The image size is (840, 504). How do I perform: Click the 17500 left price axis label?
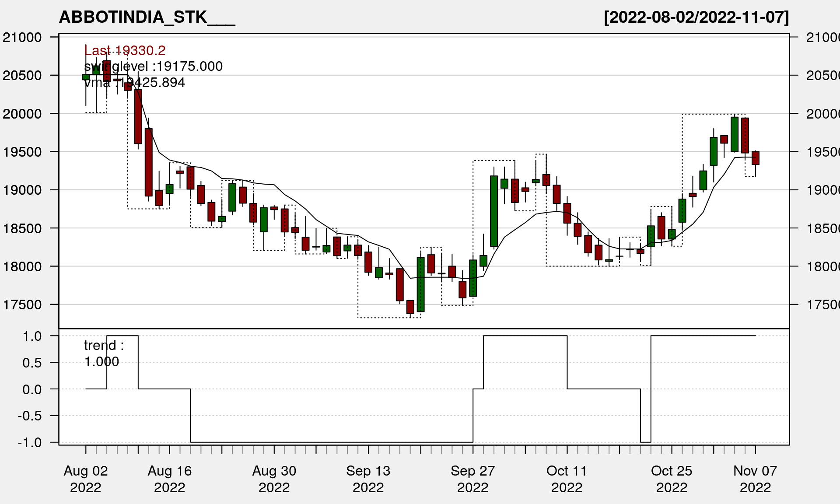22,304
